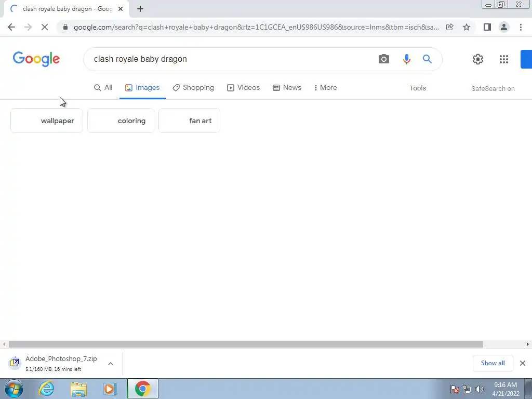Expand the Adobe_Photoshop_7.zip download options chevron
The height and width of the screenshot is (399, 532).
coord(111,364)
